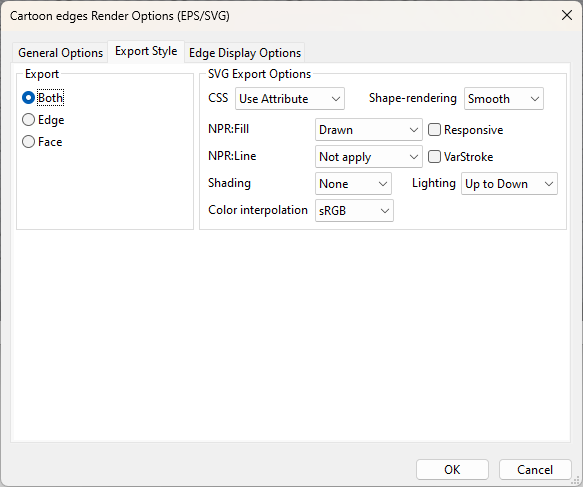Select the Export Style tab

[146, 51]
